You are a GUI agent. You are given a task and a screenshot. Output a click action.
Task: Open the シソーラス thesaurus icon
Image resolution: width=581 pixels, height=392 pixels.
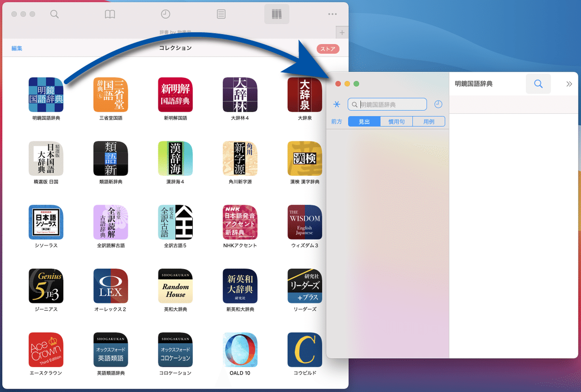(46, 222)
